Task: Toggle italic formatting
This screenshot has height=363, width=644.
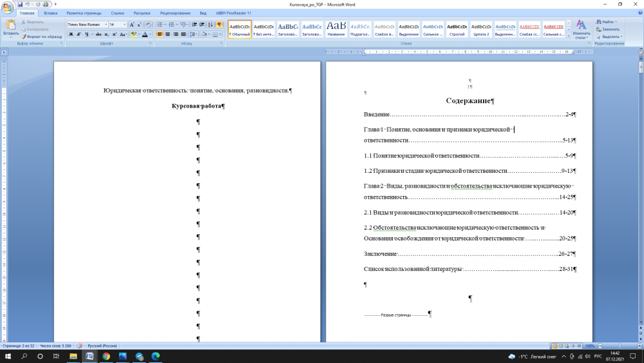Action: [x=79, y=34]
